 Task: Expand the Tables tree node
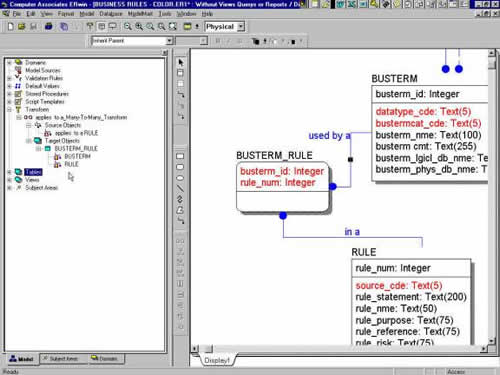click(x=9, y=172)
